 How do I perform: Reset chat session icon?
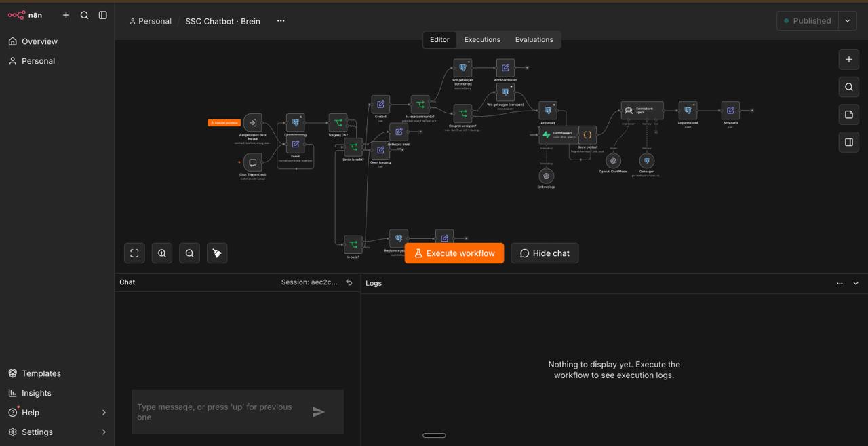349,282
